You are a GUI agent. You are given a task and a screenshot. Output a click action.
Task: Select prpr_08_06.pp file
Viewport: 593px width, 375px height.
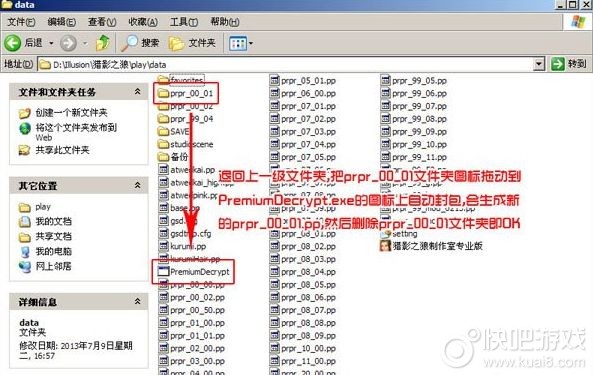point(303,297)
